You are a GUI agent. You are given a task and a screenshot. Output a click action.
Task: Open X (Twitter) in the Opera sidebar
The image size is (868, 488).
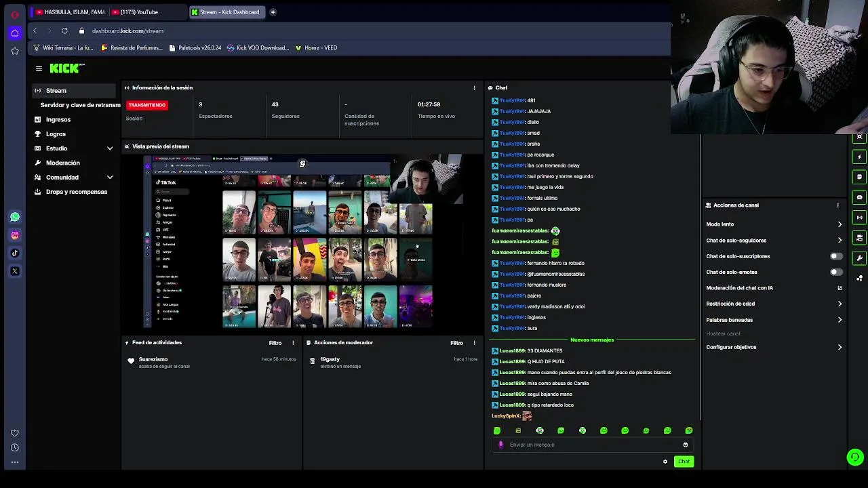pos(15,271)
